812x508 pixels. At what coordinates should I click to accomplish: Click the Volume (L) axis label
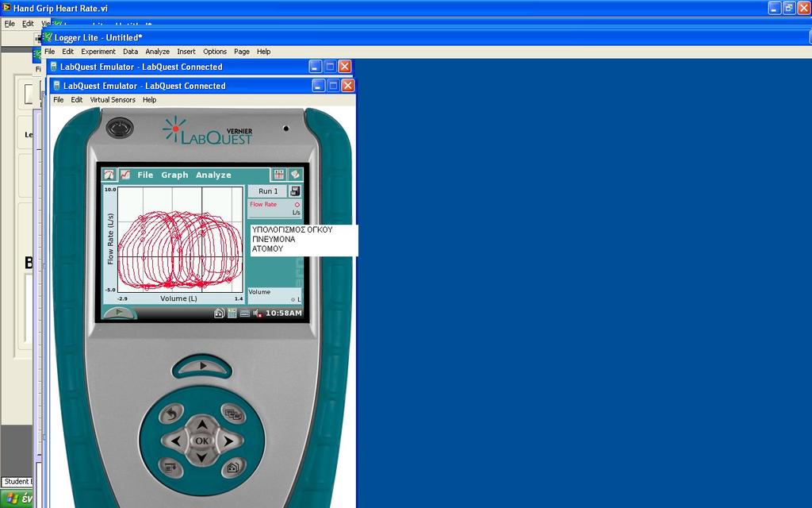tap(178, 298)
